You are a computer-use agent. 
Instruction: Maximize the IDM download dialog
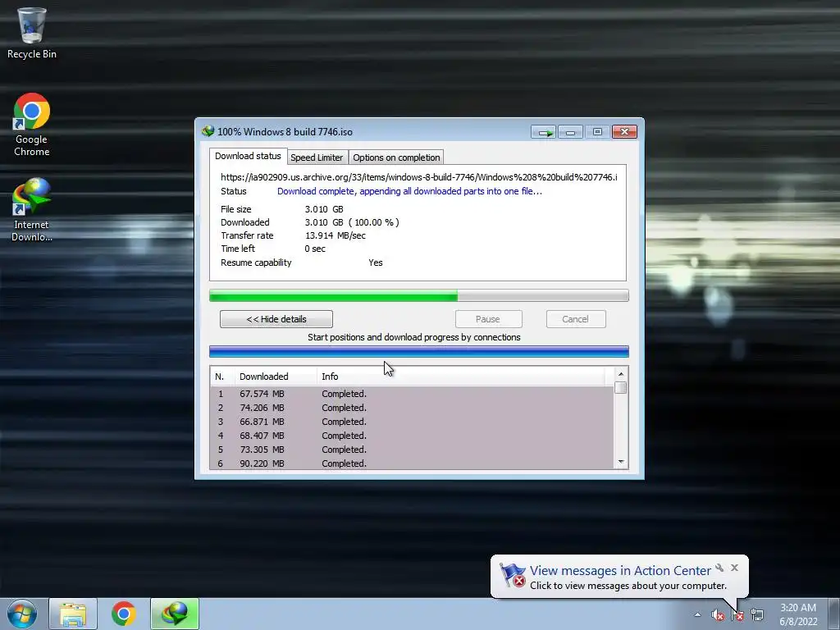coord(597,132)
